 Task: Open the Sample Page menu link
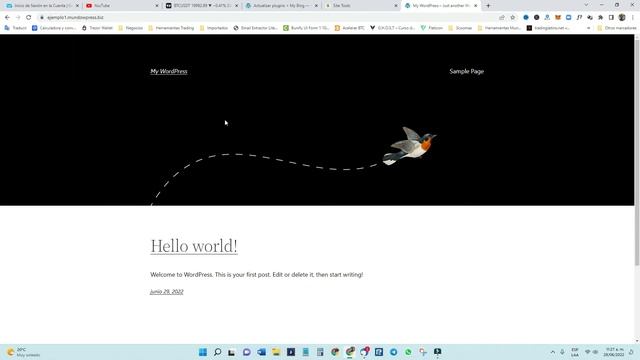click(x=467, y=71)
